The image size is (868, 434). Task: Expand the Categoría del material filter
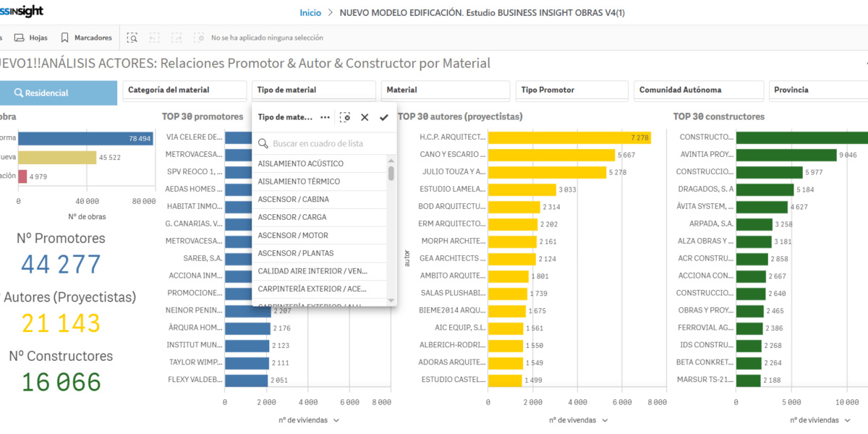184,90
